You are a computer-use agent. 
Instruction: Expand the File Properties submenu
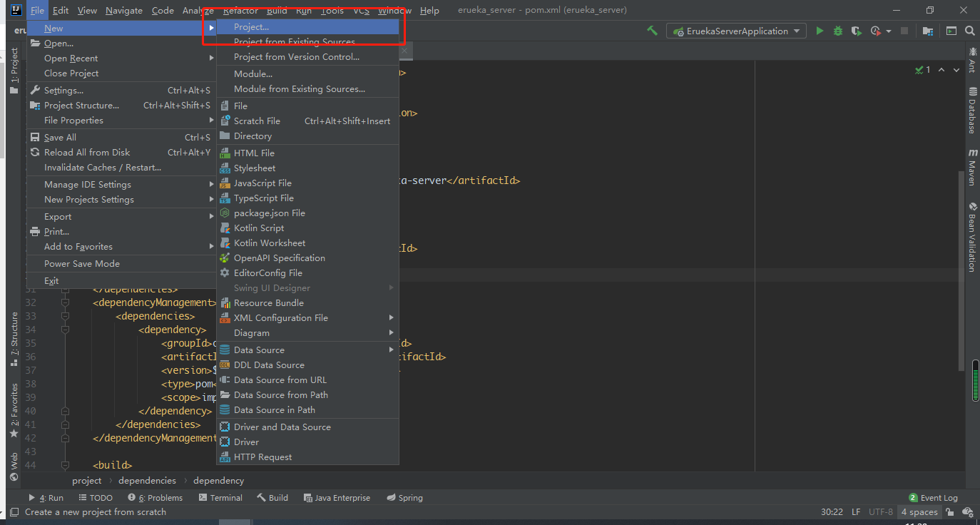pyautogui.click(x=121, y=121)
